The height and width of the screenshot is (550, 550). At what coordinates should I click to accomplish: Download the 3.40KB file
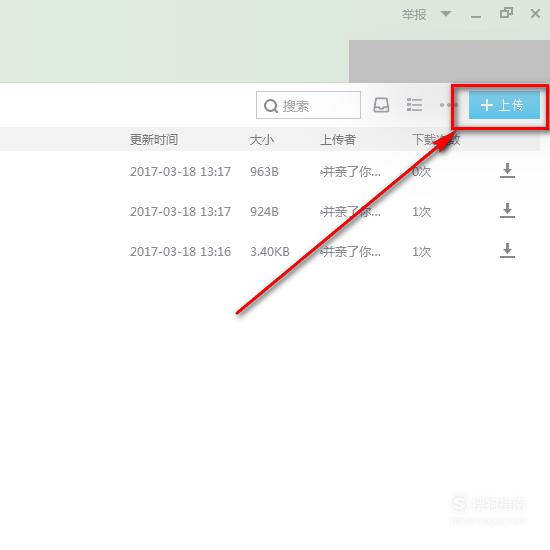pos(507,250)
